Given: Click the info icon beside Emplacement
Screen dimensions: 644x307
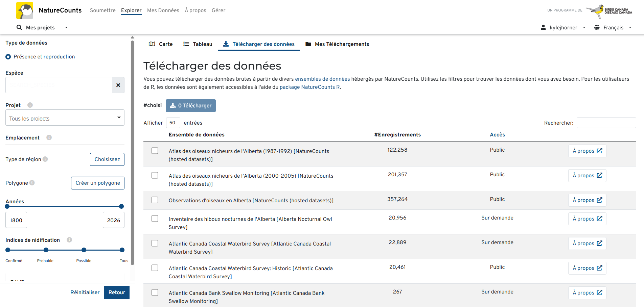Looking at the screenshot, I should (49, 137).
